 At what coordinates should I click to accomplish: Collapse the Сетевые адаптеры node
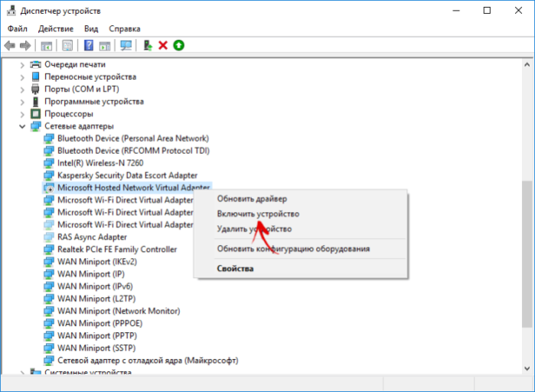pyautogui.click(x=22, y=126)
